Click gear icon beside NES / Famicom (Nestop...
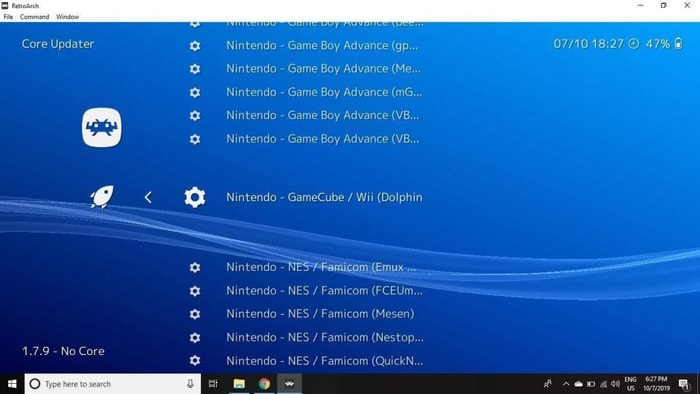Viewport: 700px width, 394px height. pos(195,337)
